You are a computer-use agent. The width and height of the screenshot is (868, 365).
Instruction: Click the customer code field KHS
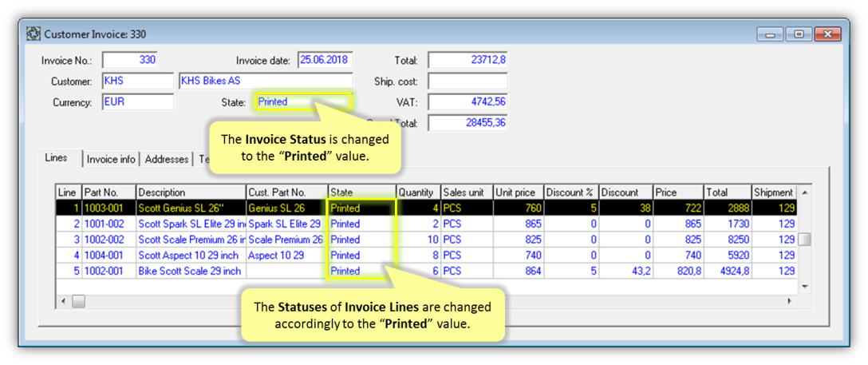tap(138, 81)
